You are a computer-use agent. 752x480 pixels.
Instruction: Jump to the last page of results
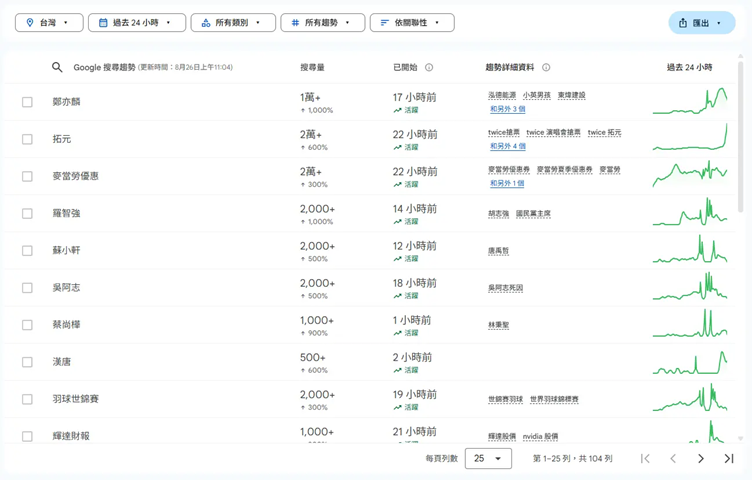pyautogui.click(x=728, y=458)
